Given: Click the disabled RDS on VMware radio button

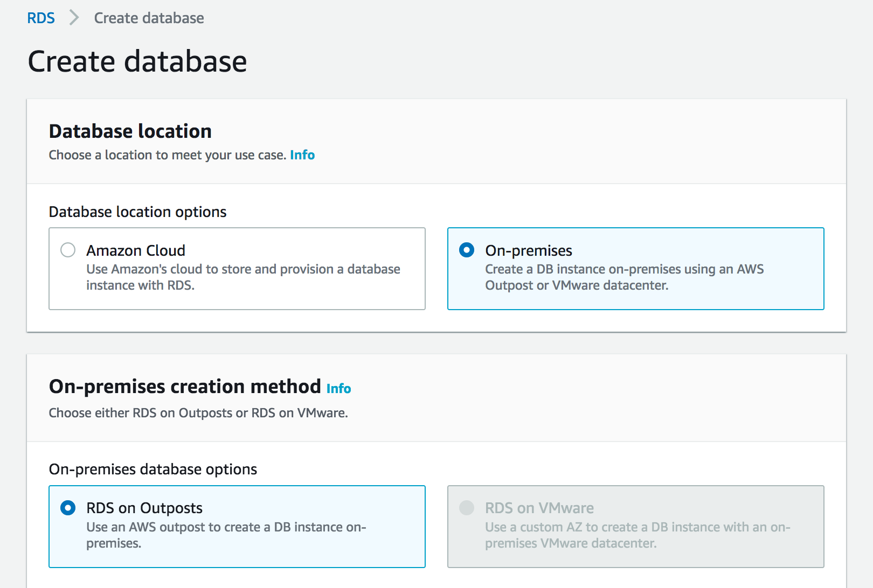Looking at the screenshot, I should (467, 508).
